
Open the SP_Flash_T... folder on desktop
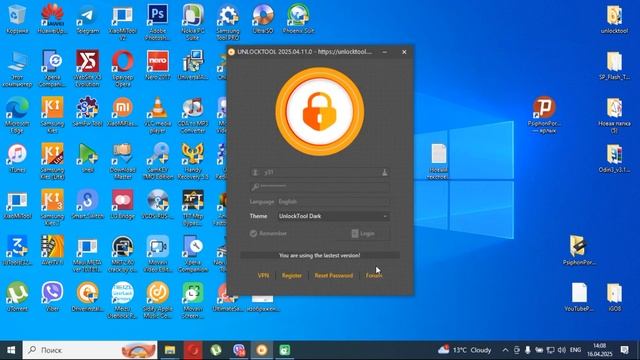(x=614, y=65)
